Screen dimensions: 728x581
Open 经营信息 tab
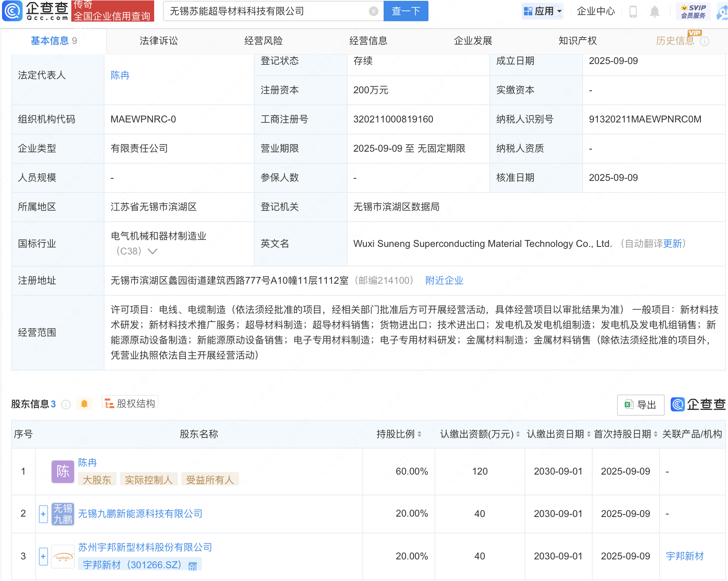pos(368,41)
